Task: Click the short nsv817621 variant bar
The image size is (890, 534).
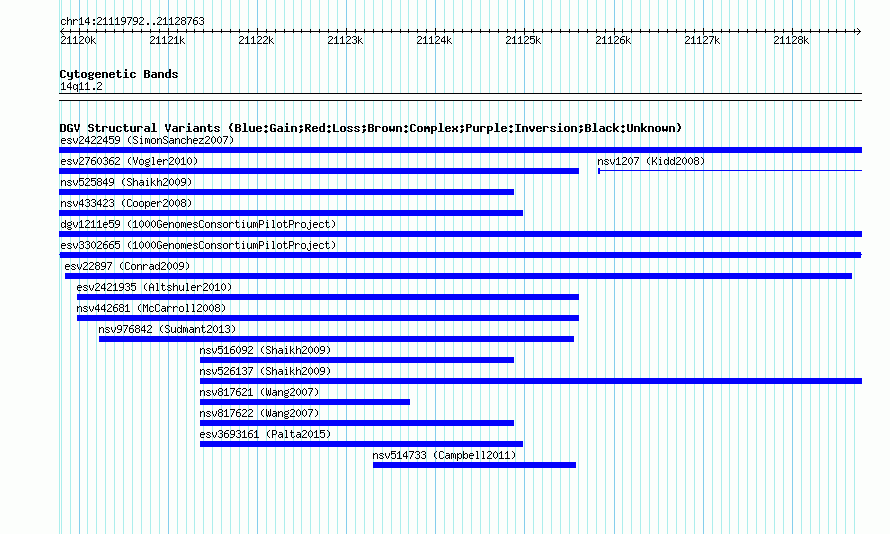Action: [x=305, y=402]
